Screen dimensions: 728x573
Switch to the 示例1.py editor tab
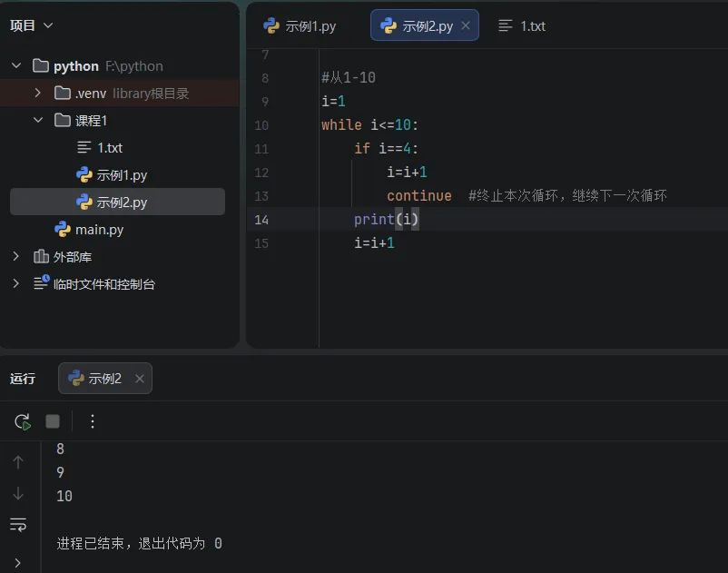[300, 26]
